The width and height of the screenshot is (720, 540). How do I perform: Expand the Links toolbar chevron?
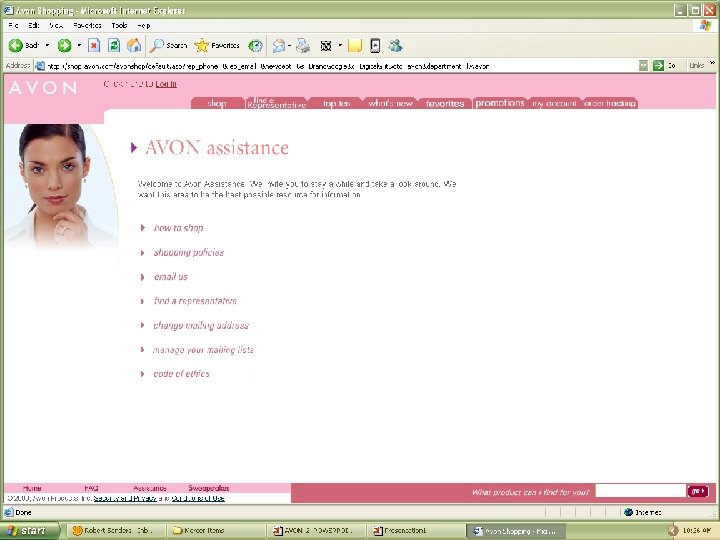713,63
